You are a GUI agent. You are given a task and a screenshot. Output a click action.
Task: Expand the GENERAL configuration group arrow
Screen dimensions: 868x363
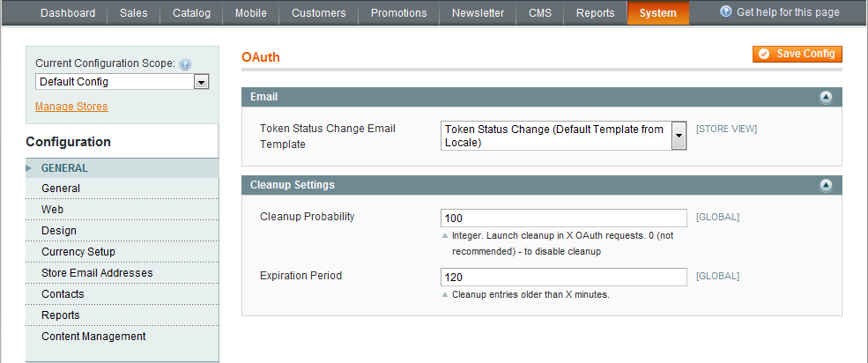(x=30, y=167)
